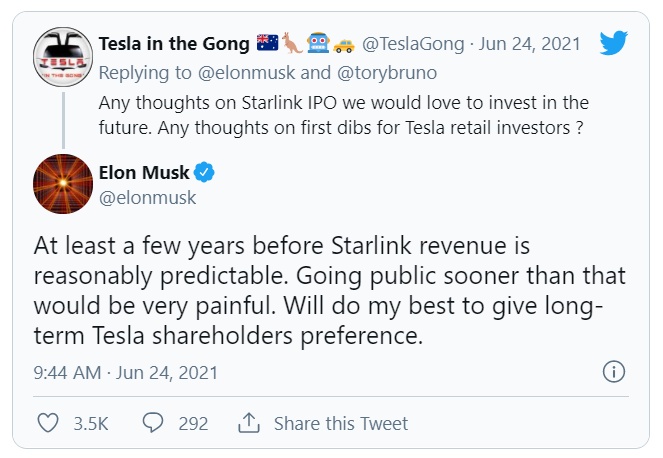Screen dimensions: 663x458
Task: Click the 3.5K likes count
Action: 91,424
